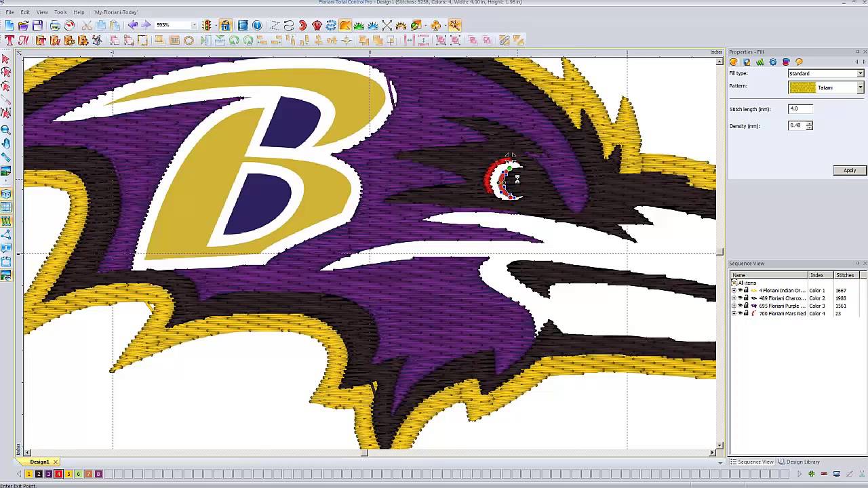Viewport: 868px width, 488px height.
Task: Expand the 489 Floriani Charcoal tree node
Action: click(733, 298)
